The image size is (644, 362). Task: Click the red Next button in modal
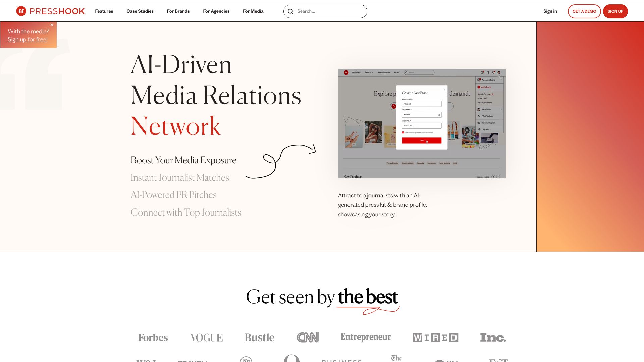(x=422, y=140)
